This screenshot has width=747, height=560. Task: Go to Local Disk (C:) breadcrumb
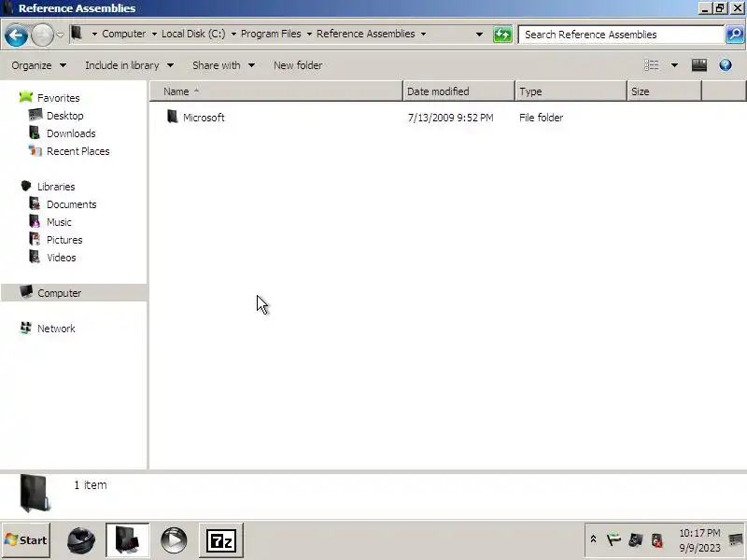pyautogui.click(x=193, y=34)
